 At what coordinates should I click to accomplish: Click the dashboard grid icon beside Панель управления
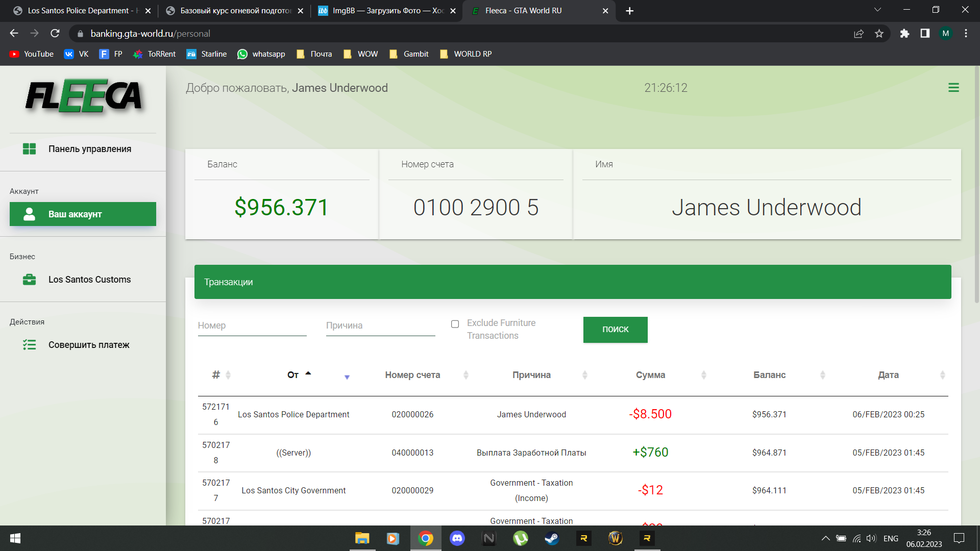(29, 149)
